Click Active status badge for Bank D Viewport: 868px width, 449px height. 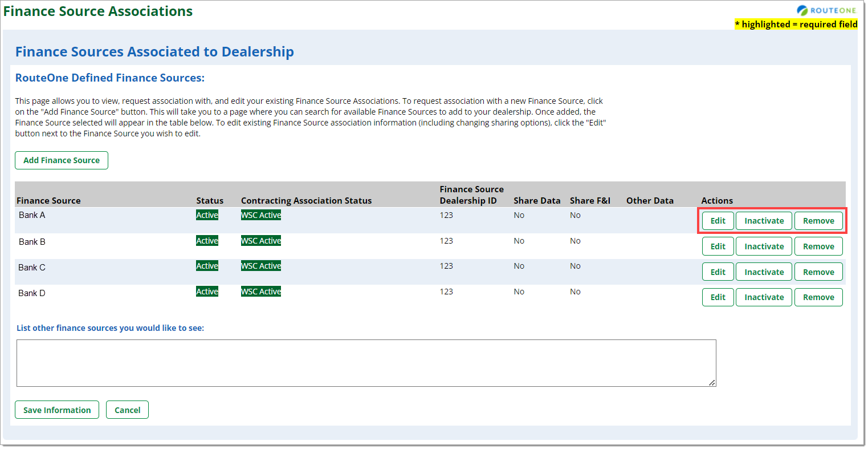click(x=207, y=292)
